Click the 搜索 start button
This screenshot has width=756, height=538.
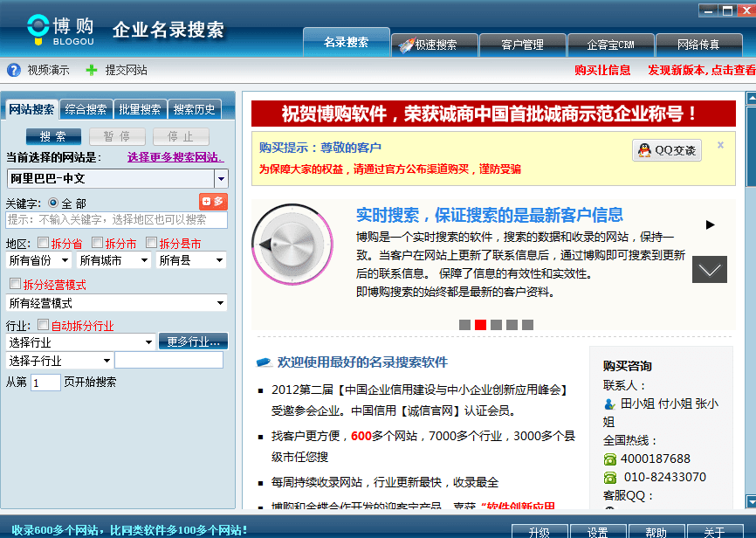(53, 136)
